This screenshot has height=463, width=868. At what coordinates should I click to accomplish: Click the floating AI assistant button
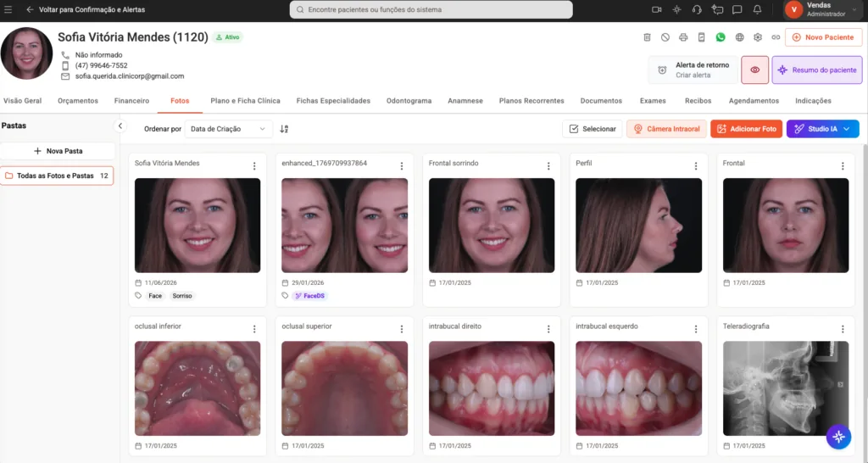point(838,437)
